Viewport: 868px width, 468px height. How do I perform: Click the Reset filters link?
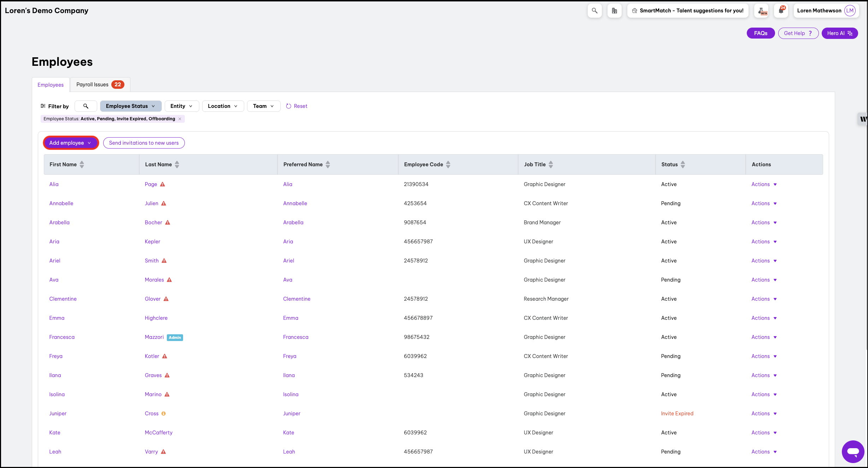pos(297,106)
